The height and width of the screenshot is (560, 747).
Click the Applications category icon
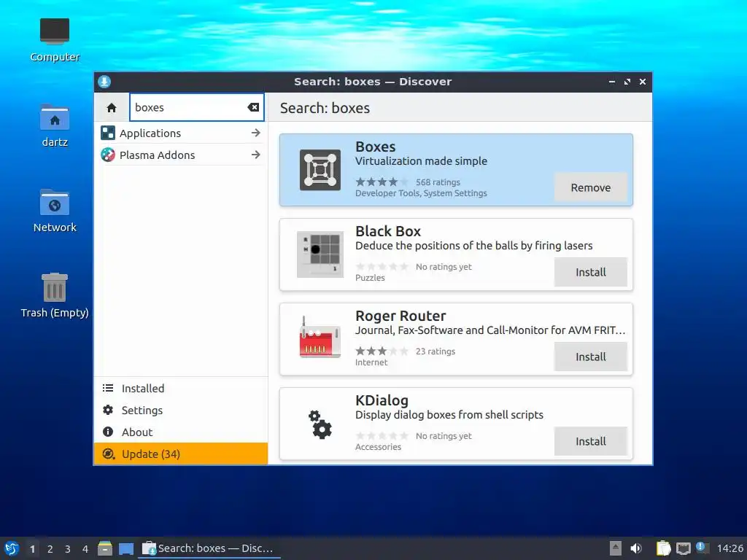[108, 133]
